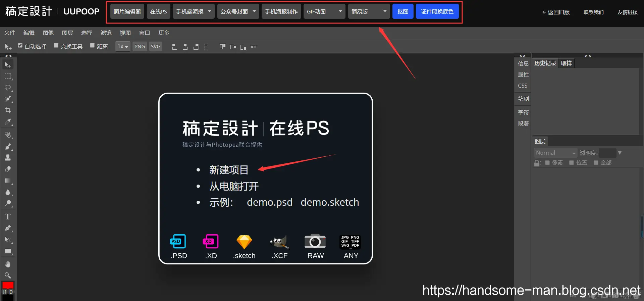Select the Move tool in the left toolbar
Screen dimensions: 644x301
pos(8,65)
